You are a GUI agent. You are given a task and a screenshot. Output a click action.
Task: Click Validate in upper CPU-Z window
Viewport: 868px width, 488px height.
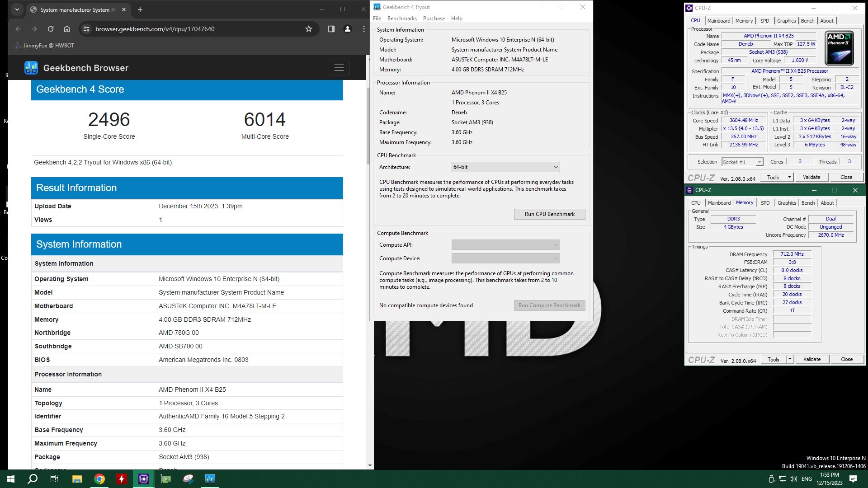(x=811, y=177)
